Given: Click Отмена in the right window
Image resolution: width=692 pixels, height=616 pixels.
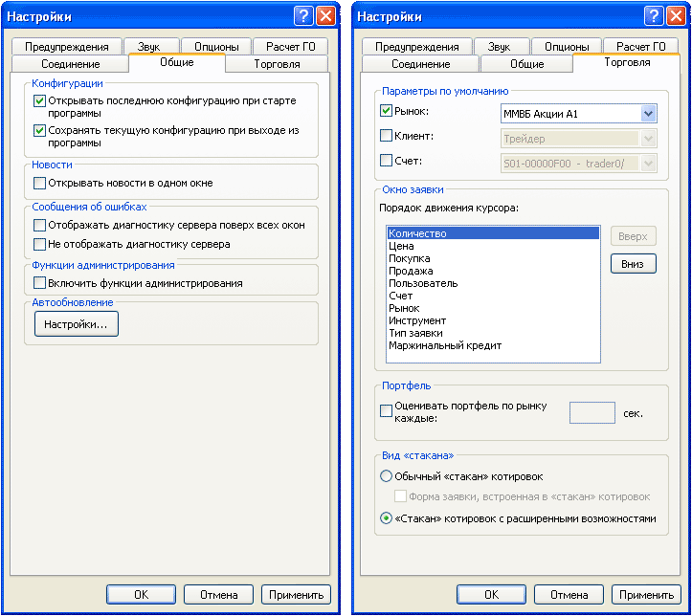Looking at the screenshot, I should pyautogui.click(x=569, y=594).
